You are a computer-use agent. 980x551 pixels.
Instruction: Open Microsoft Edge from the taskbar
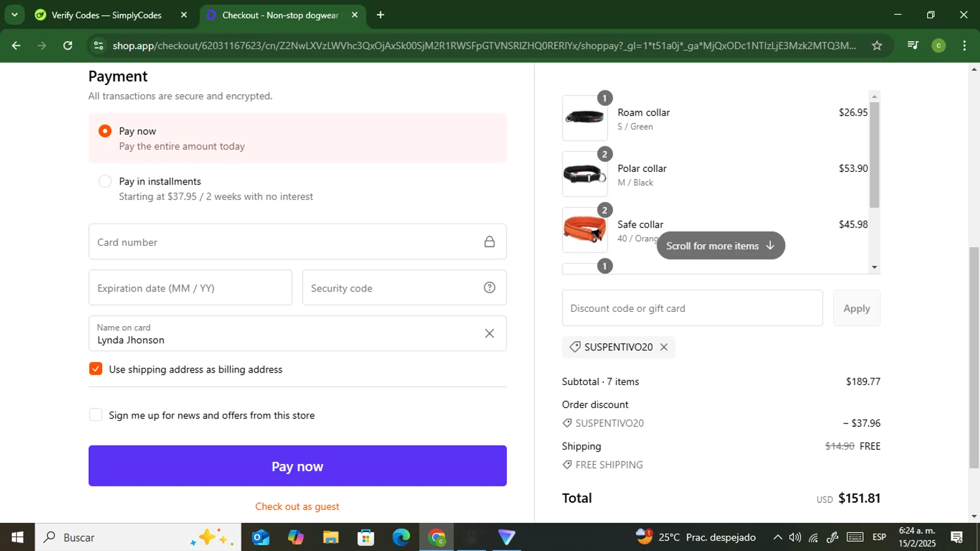coord(401,537)
